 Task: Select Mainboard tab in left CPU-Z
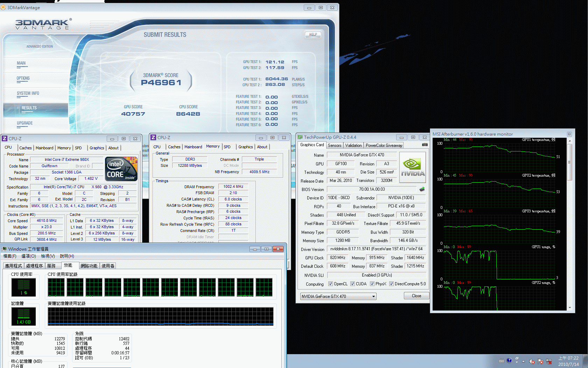pyautogui.click(x=44, y=148)
